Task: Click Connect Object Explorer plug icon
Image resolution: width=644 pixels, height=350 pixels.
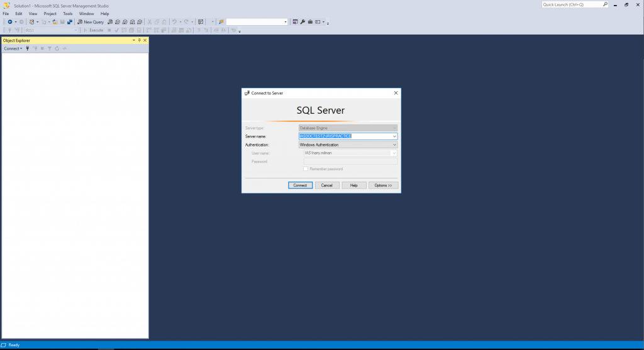Action: [28, 48]
